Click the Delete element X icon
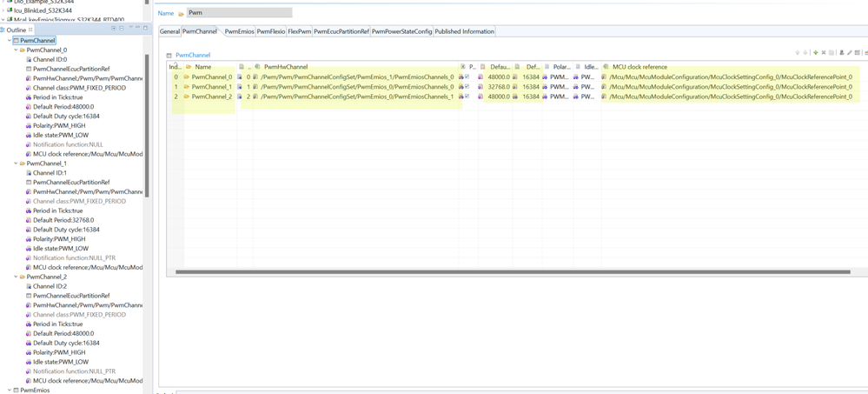Image resolution: width=868 pixels, height=394 pixels. [824, 53]
